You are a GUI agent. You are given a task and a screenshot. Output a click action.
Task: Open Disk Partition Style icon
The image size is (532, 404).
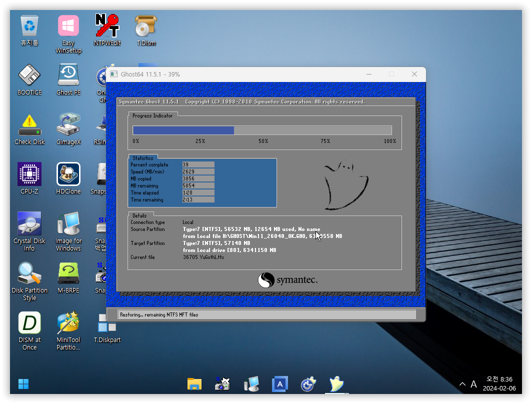[x=29, y=281]
